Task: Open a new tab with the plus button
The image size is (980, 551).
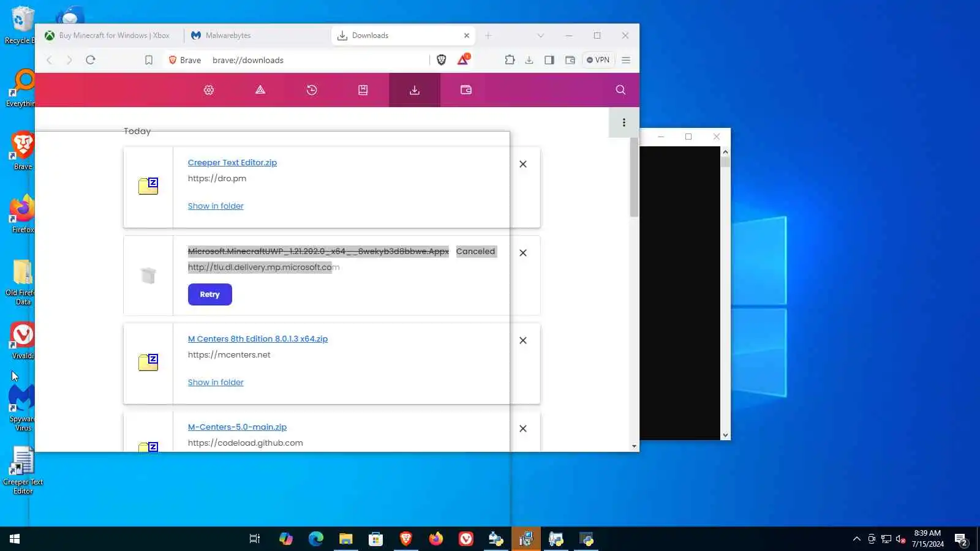Action: pos(488,36)
